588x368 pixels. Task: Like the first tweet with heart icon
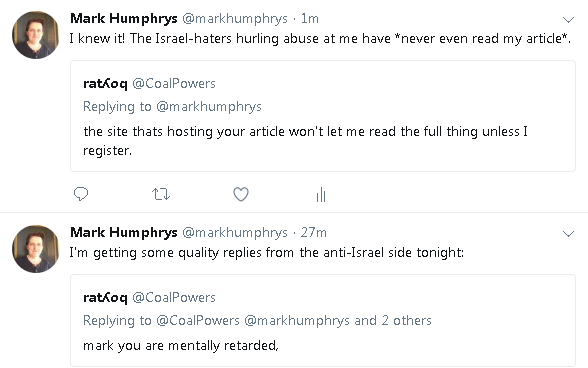241,194
